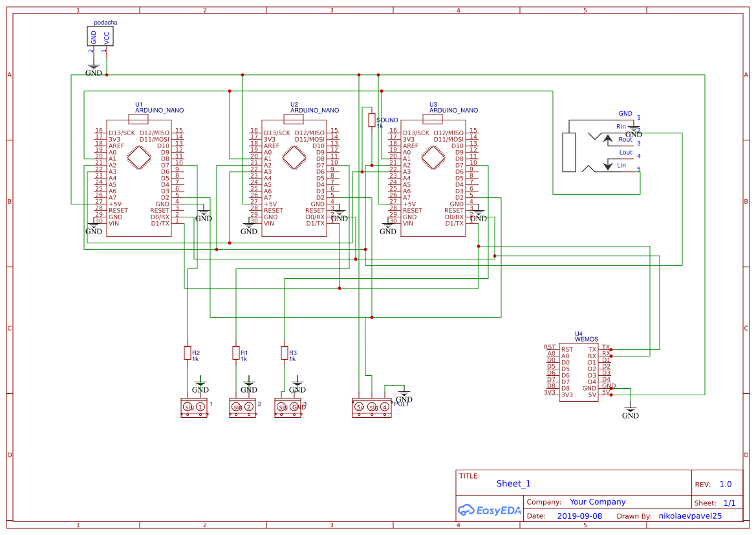
Task: Click the PULT connector symbol
Action: (x=372, y=408)
